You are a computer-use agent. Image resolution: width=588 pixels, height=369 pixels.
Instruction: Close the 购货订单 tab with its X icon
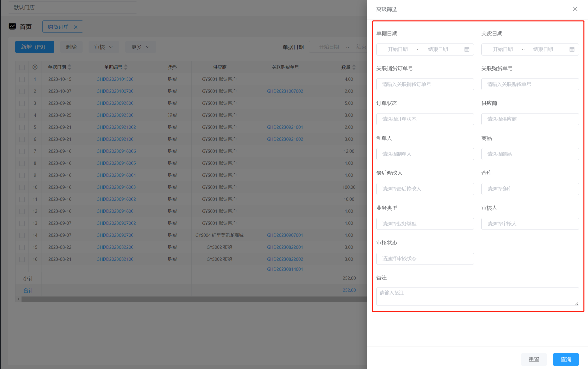click(76, 27)
